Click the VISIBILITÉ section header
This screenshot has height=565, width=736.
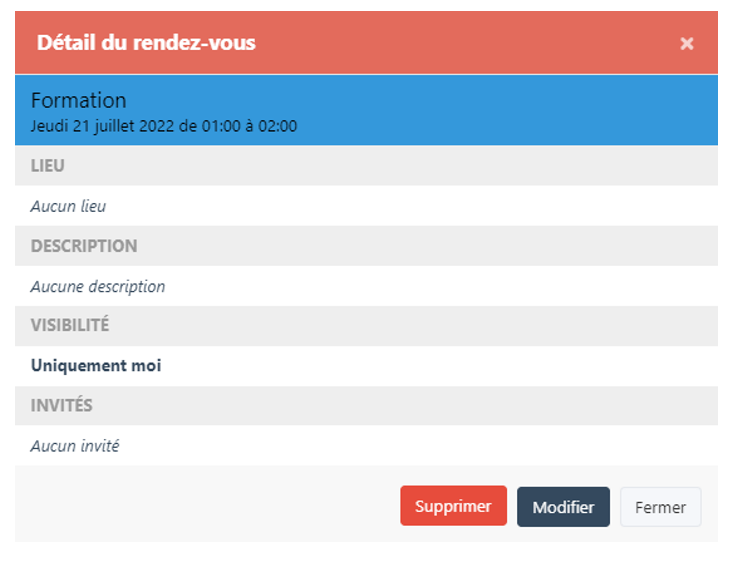(x=70, y=326)
